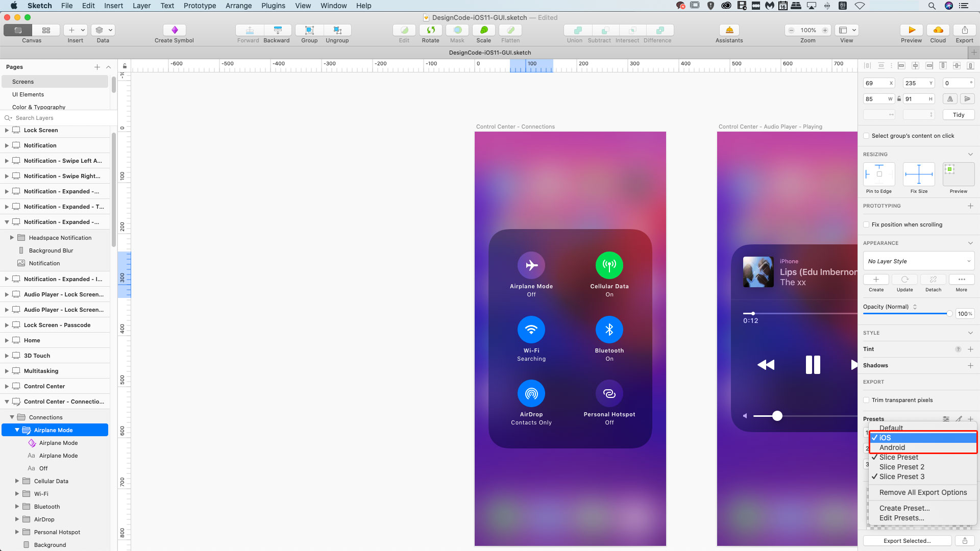Click the Scale tool icon
Viewport: 980px width, 551px height.
coord(483,30)
